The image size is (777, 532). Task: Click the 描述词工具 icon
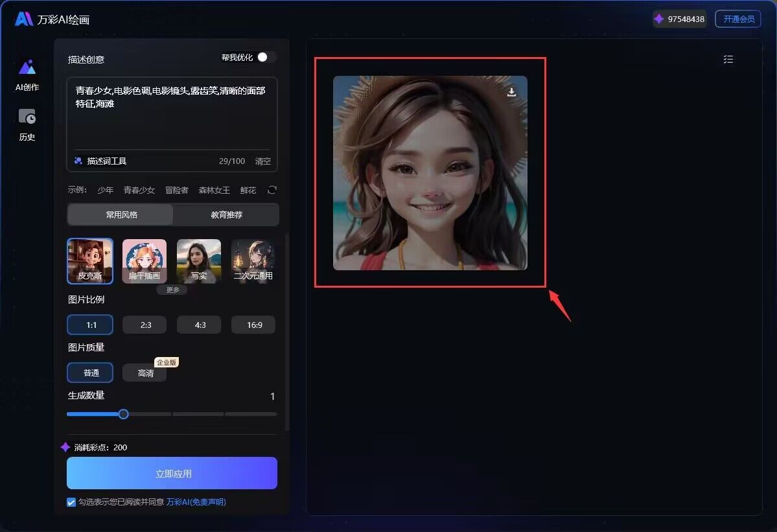[x=78, y=161]
